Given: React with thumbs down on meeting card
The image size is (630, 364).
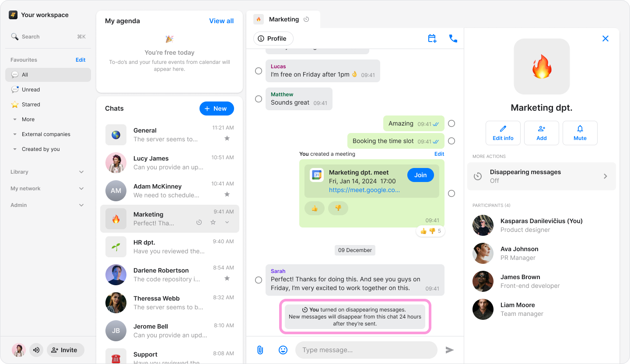Looking at the screenshot, I should pyautogui.click(x=338, y=208).
